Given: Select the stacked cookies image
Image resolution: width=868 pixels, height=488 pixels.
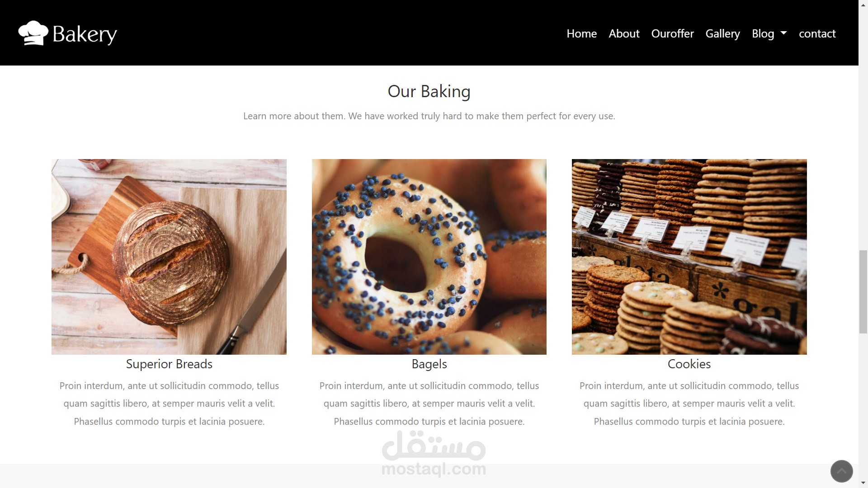Looking at the screenshot, I should click(x=689, y=257).
